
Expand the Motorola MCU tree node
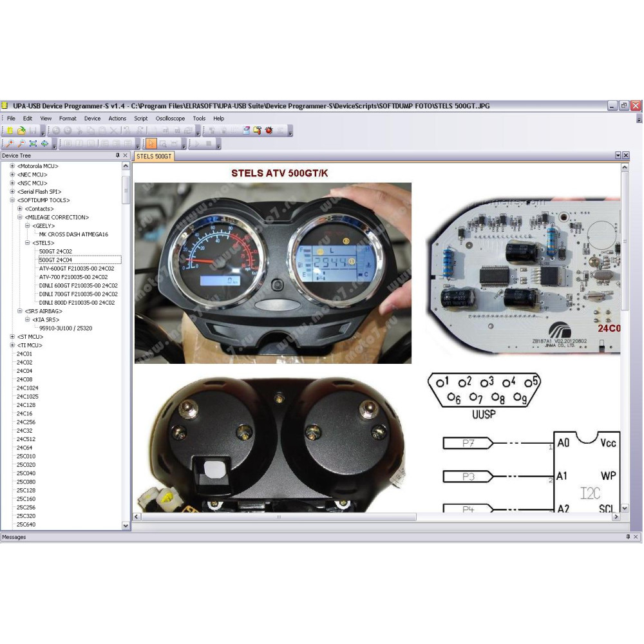tap(12, 166)
